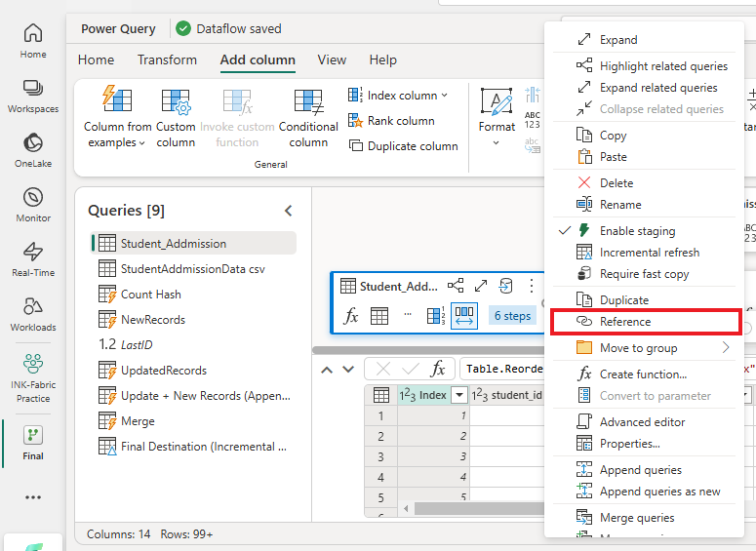This screenshot has width=756, height=551.
Task: Click table icon at grid corner
Action: tap(380, 395)
